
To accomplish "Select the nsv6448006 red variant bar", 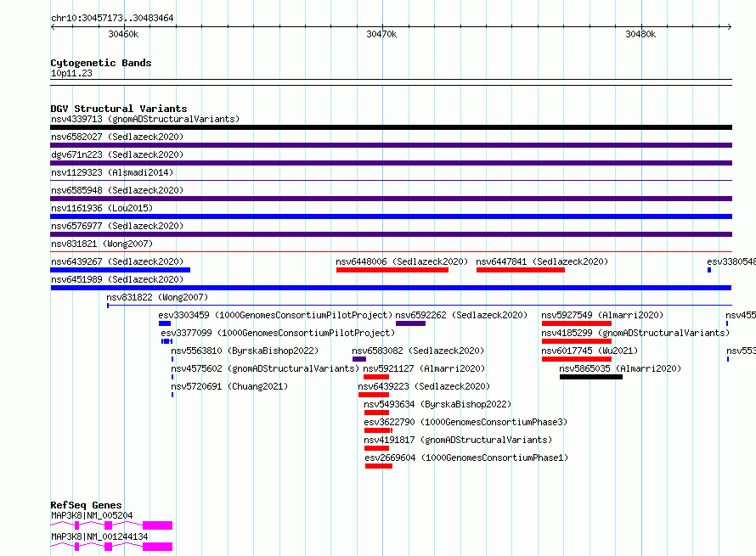I will tap(392, 270).
